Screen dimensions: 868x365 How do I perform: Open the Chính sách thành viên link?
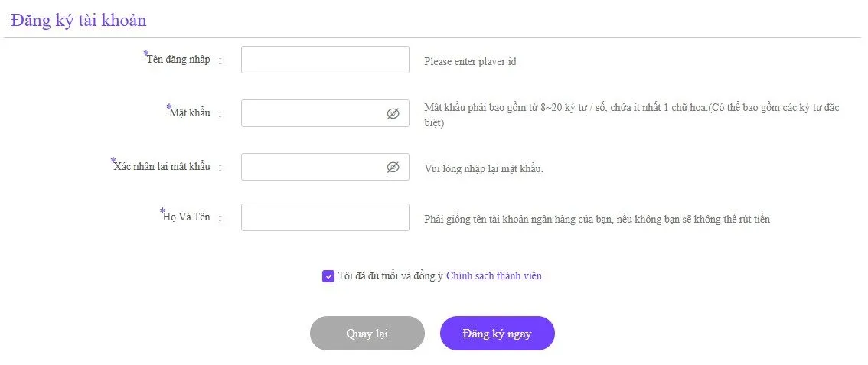click(494, 276)
